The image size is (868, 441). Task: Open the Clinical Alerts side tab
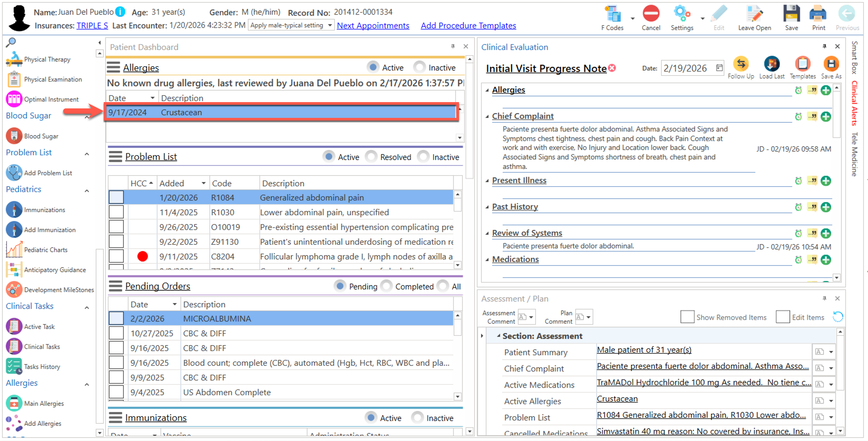click(x=855, y=103)
